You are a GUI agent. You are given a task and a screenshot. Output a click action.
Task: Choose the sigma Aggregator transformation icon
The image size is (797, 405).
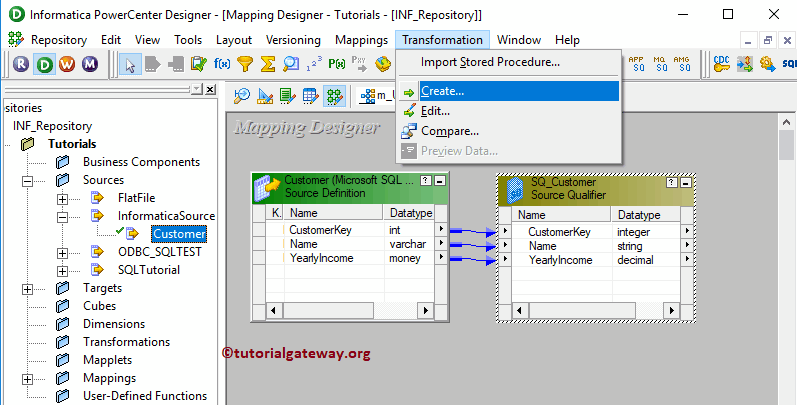[x=268, y=64]
